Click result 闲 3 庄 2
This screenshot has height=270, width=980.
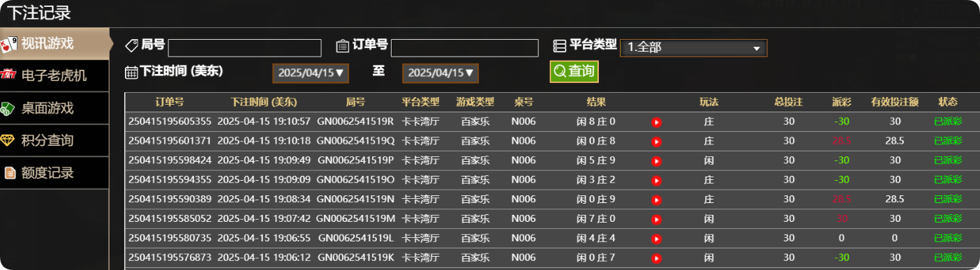[x=596, y=180]
